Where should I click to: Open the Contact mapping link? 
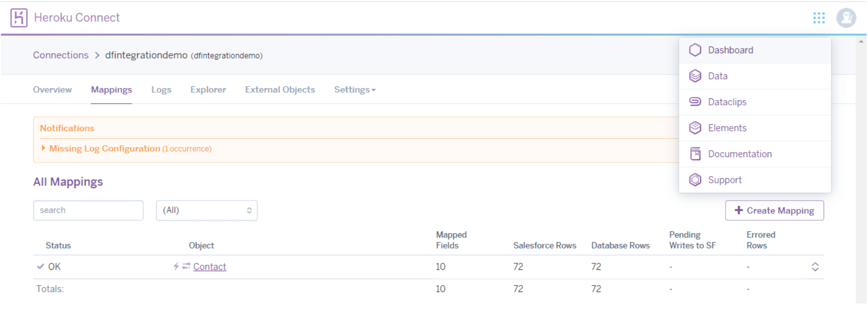click(209, 267)
